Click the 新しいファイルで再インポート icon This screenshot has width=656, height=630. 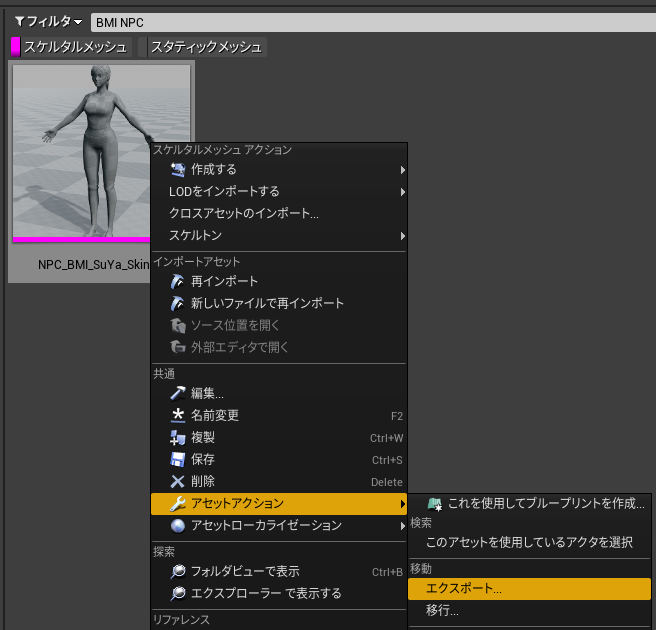(x=177, y=303)
